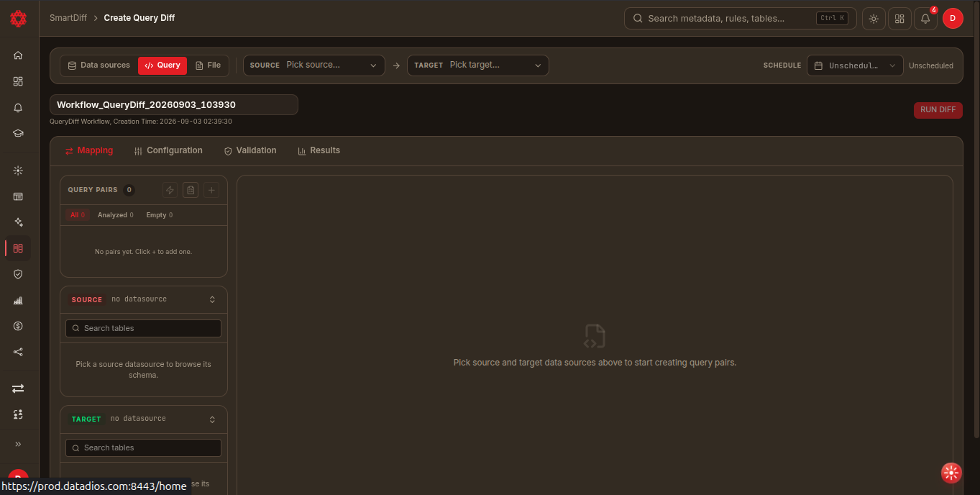Screen dimensions: 980x495
Task: Go to Home in the left sidebar
Action: [x=18, y=55]
